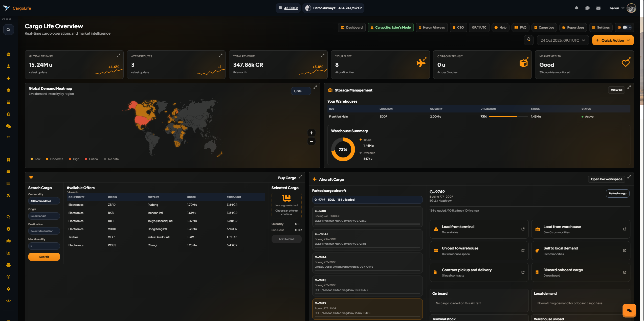The width and height of the screenshot is (644, 321).
Task: Click the Frankfurt Main utilization bar
Action: 508,117
